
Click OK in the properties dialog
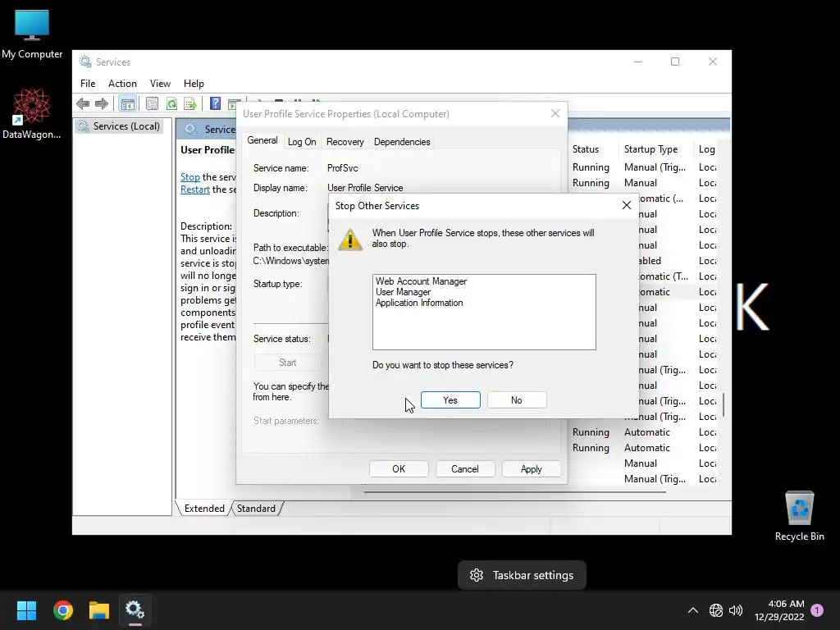399,468
